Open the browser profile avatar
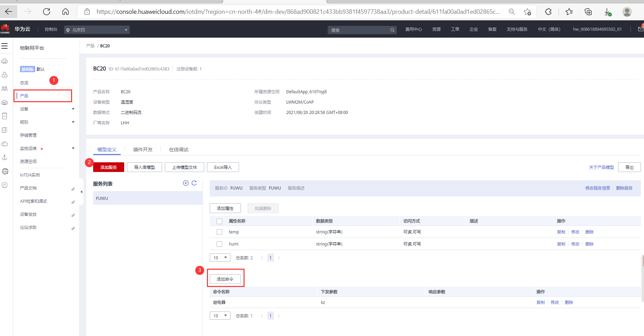The width and height of the screenshot is (644, 336). pos(627,12)
